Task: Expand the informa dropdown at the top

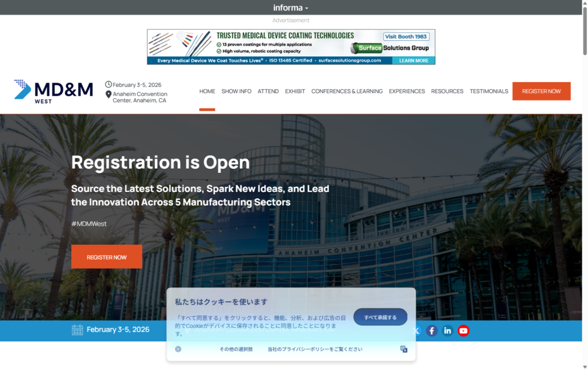Action: click(291, 7)
